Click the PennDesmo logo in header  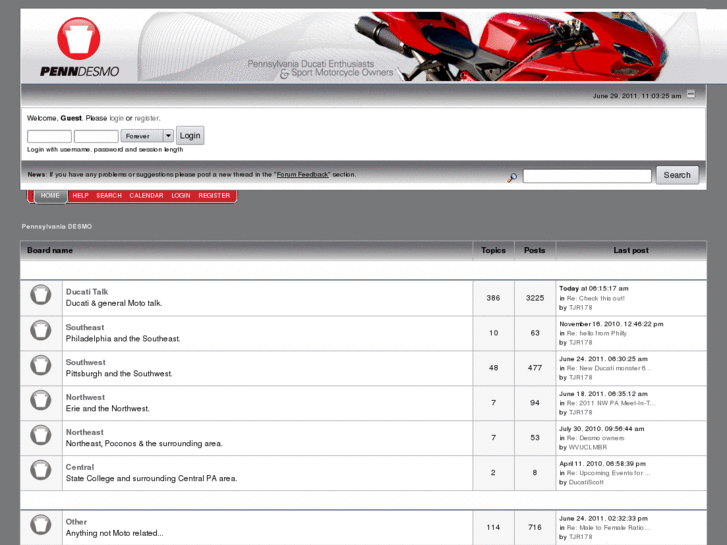click(x=79, y=47)
